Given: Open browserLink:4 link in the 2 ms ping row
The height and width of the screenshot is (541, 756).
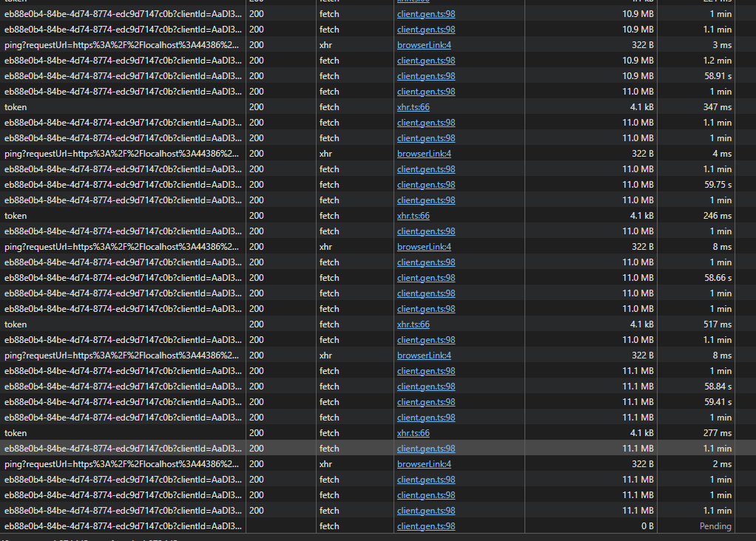Looking at the screenshot, I should 424,464.
